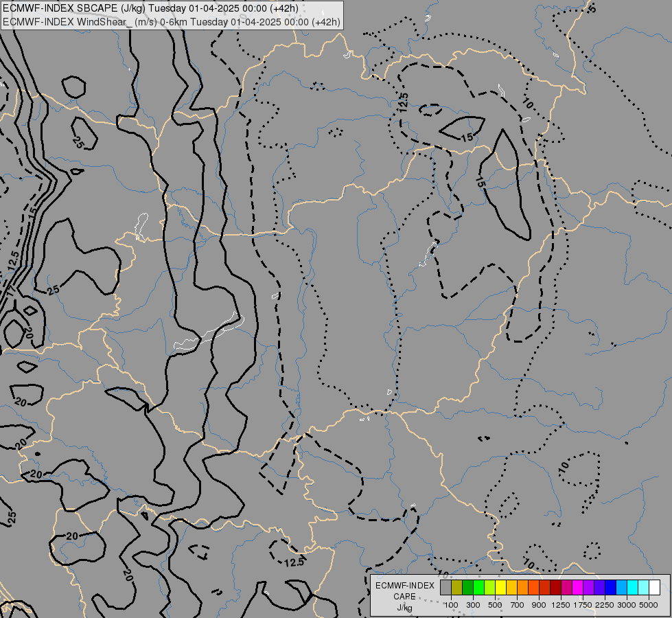Viewport: 672px width, 618px height.
Task: Click the 'J/kg' unit label in the legend
Action: pyautogui.click(x=404, y=608)
